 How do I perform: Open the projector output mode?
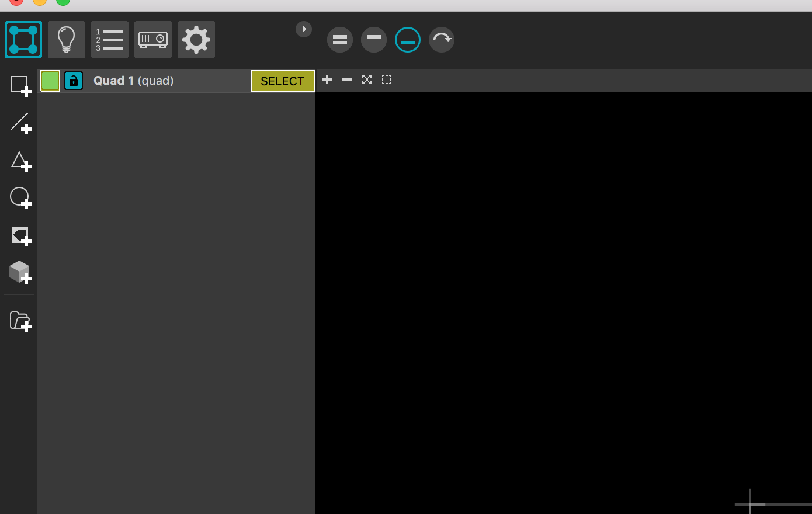click(x=153, y=40)
